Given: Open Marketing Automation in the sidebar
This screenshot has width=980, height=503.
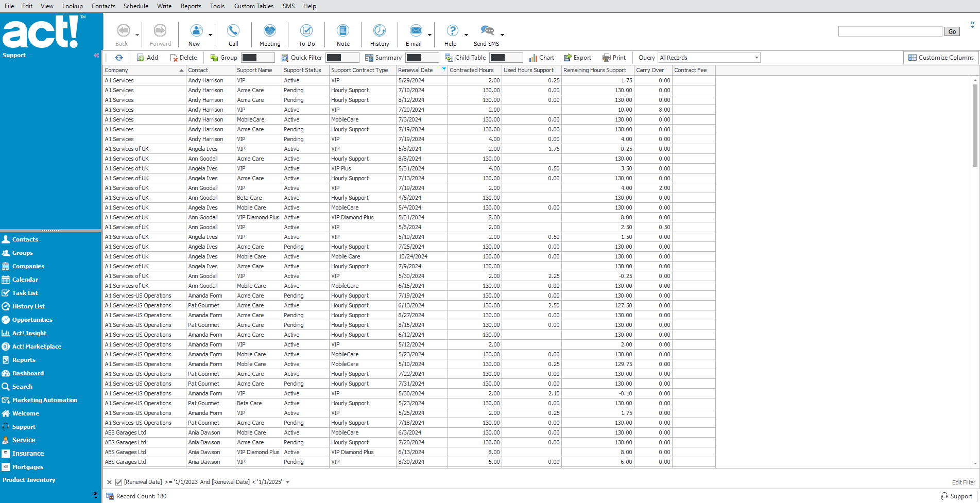Looking at the screenshot, I should pyautogui.click(x=44, y=400).
